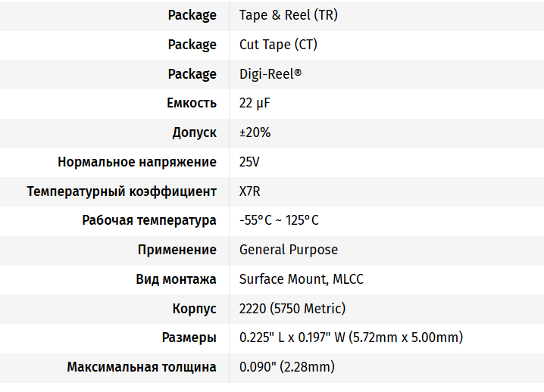
Task: Select the "Cut Tape (CT)" value
Action: 278,45
